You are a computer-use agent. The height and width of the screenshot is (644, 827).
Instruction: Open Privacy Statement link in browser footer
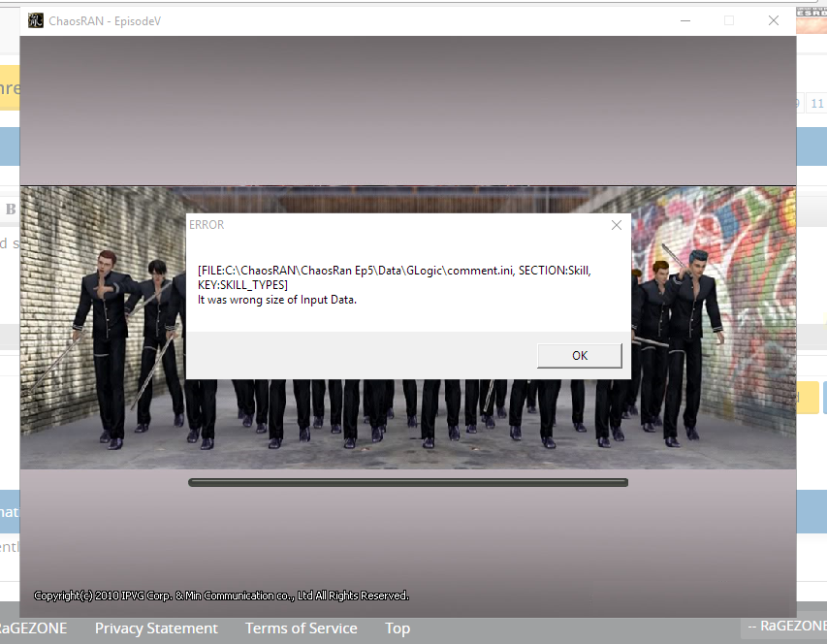(x=156, y=628)
